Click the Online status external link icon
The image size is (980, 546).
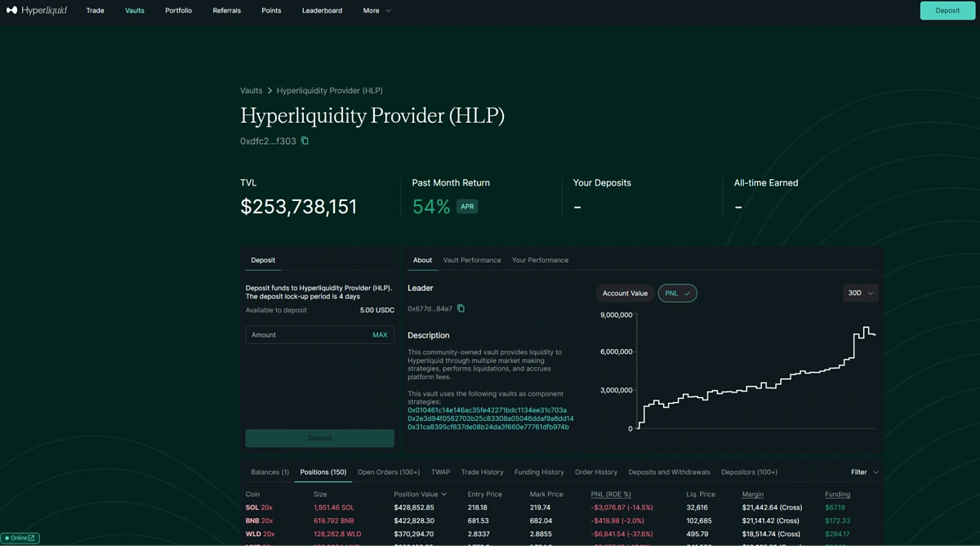32,538
